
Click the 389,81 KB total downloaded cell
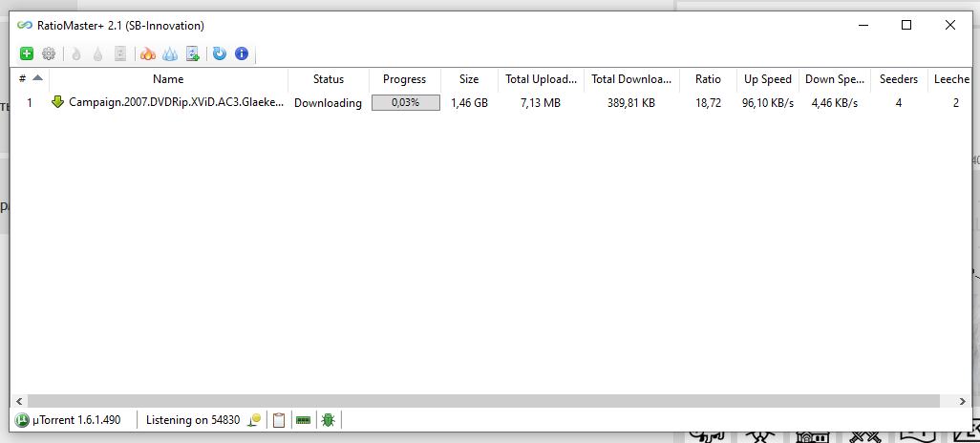click(x=631, y=103)
